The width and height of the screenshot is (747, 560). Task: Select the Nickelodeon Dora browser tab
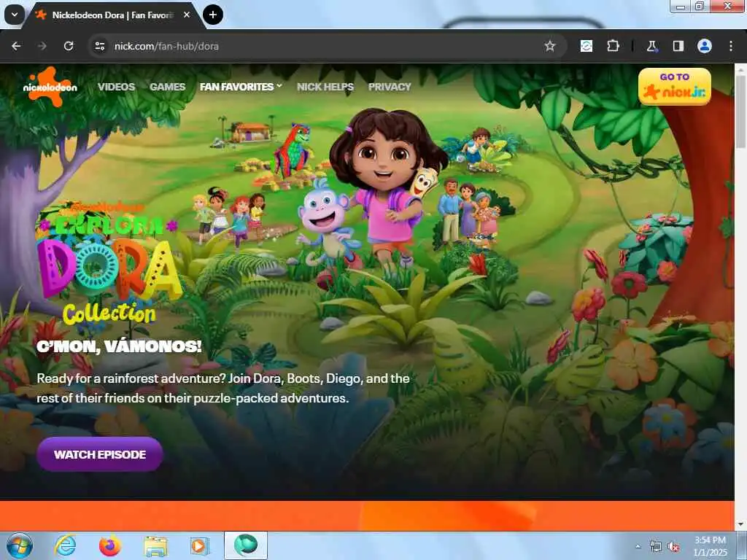[112, 15]
